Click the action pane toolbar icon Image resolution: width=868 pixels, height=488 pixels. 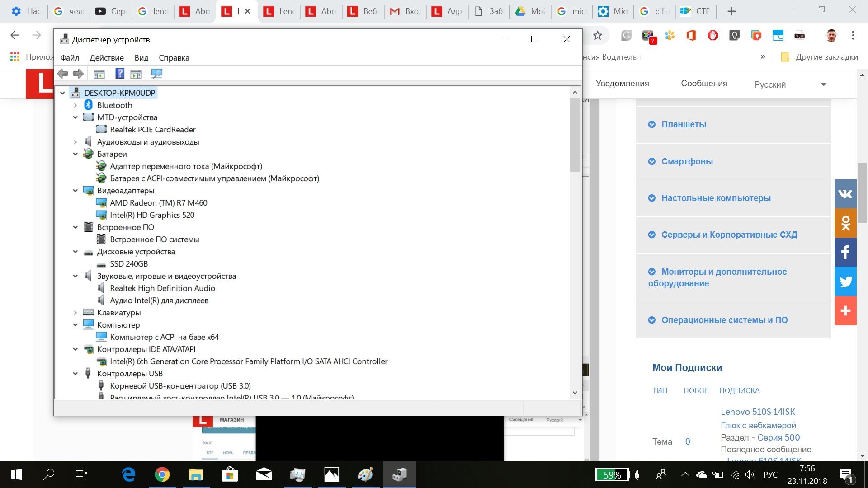(136, 74)
